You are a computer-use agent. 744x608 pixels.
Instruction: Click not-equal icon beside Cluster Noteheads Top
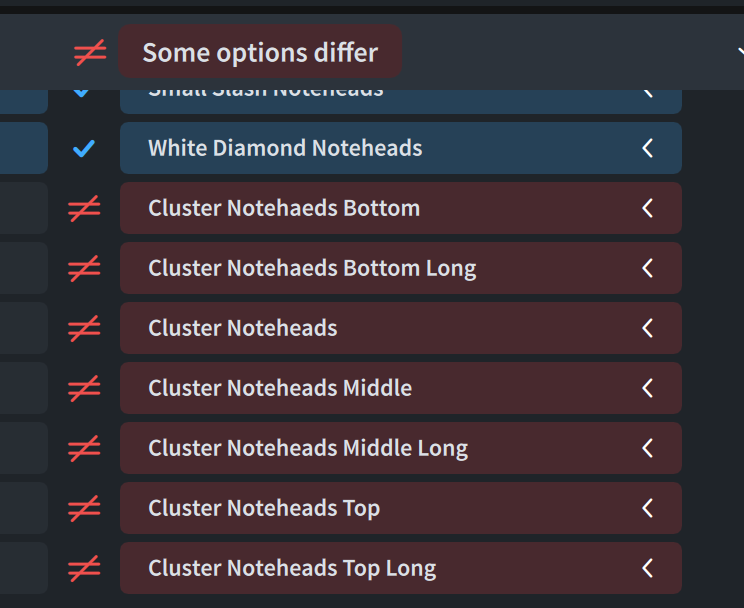84,508
